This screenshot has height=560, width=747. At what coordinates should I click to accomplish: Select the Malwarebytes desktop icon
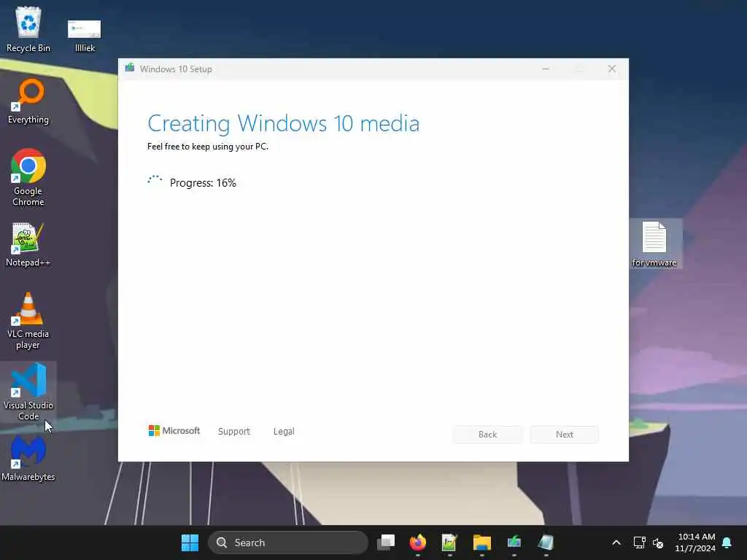(28, 459)
